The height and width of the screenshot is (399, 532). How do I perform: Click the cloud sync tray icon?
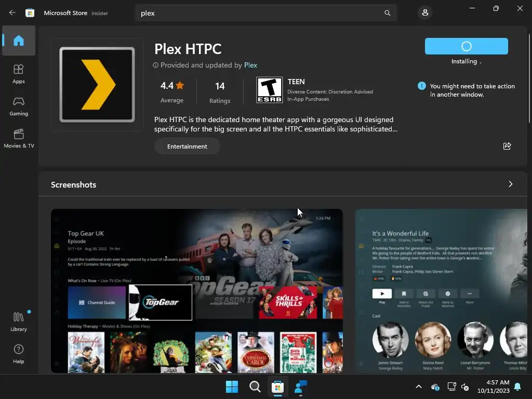click(435, 387)
